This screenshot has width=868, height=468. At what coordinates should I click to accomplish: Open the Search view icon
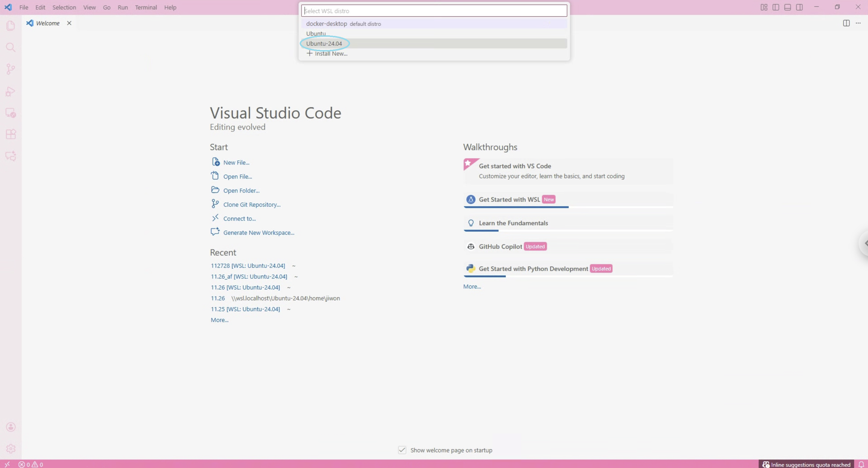click(x=11, y=47)
